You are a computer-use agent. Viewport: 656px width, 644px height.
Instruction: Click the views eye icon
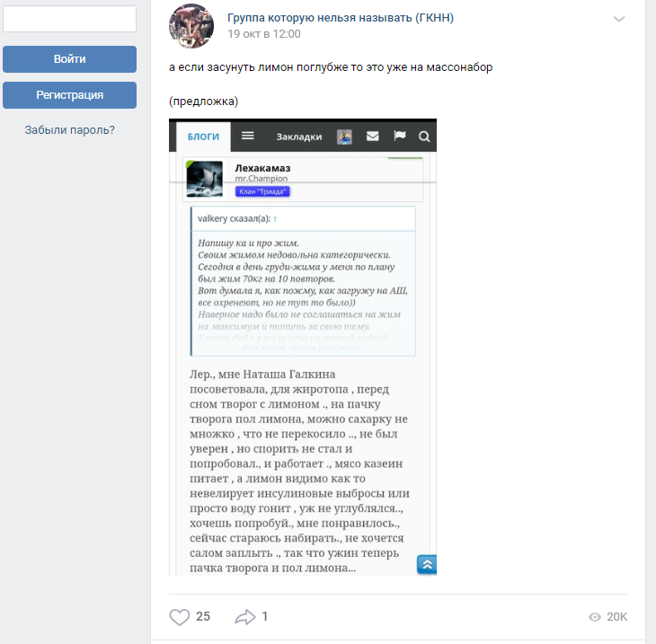coord(594,617)
